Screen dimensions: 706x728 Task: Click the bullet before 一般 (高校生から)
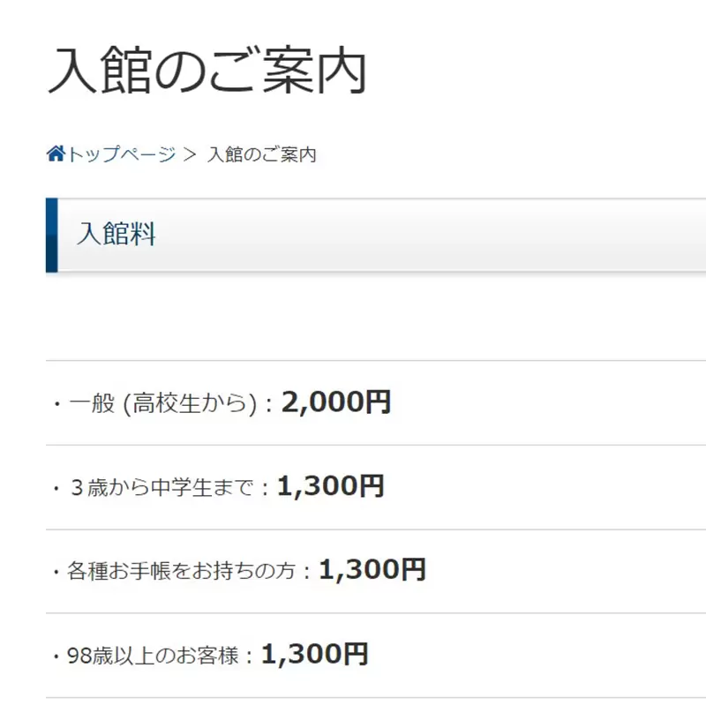point(56,405)
